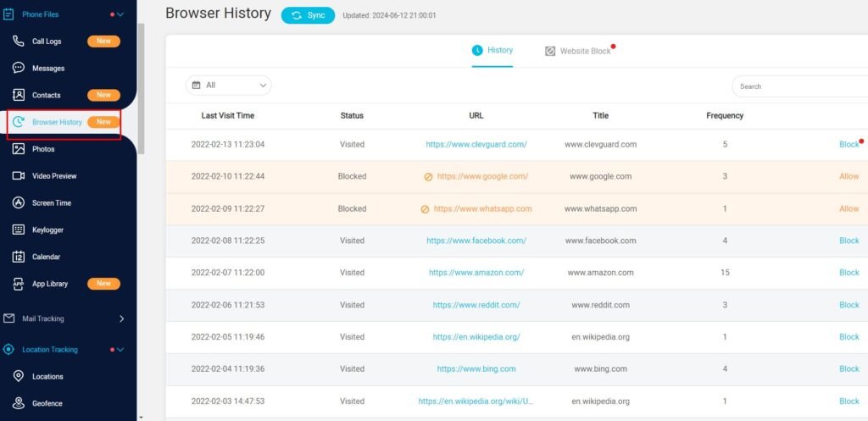The width and height of the screenshot is (868, 421).
Task: Click the Geofence icon
Action: point(19,403)
